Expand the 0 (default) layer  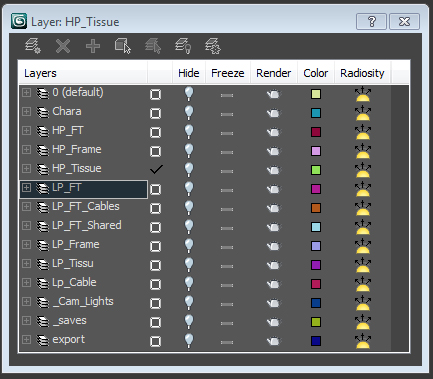26,92
